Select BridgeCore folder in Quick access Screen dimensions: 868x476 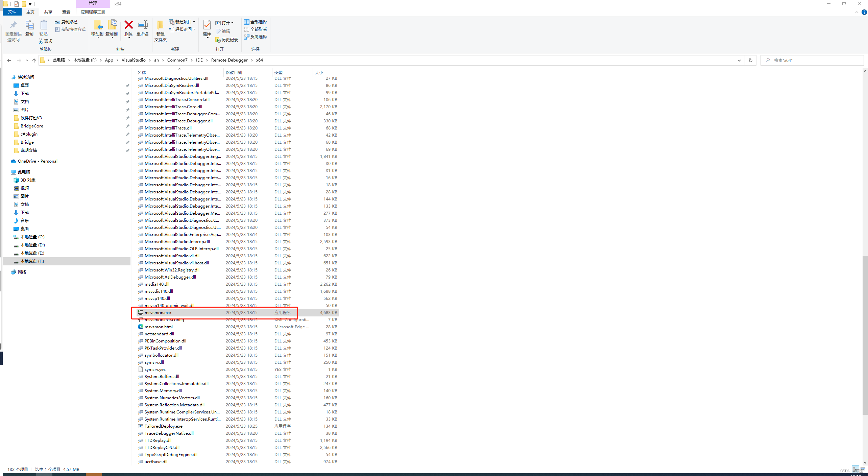(x=32, y=126)
